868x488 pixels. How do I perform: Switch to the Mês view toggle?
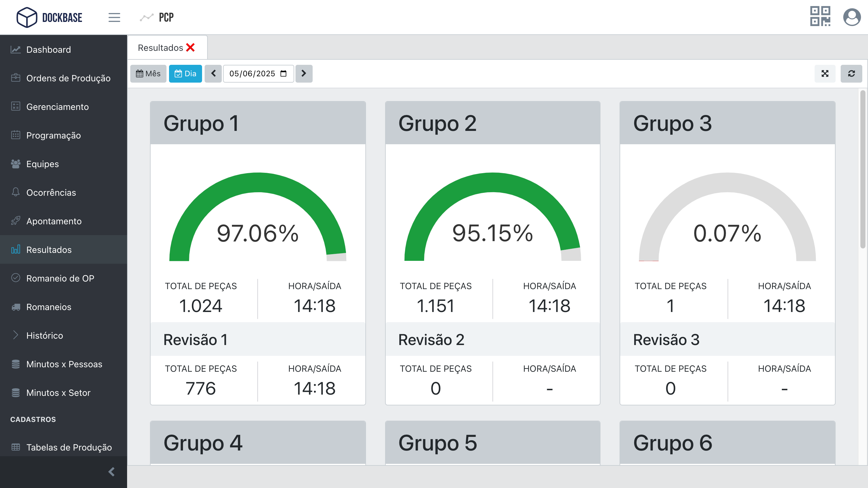[x=148, y=73]
